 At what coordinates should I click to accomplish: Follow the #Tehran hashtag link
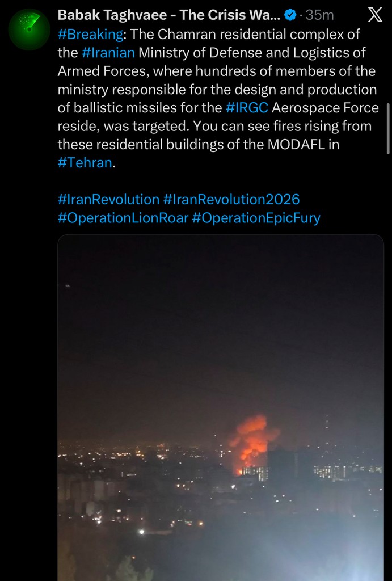[86, 163]
